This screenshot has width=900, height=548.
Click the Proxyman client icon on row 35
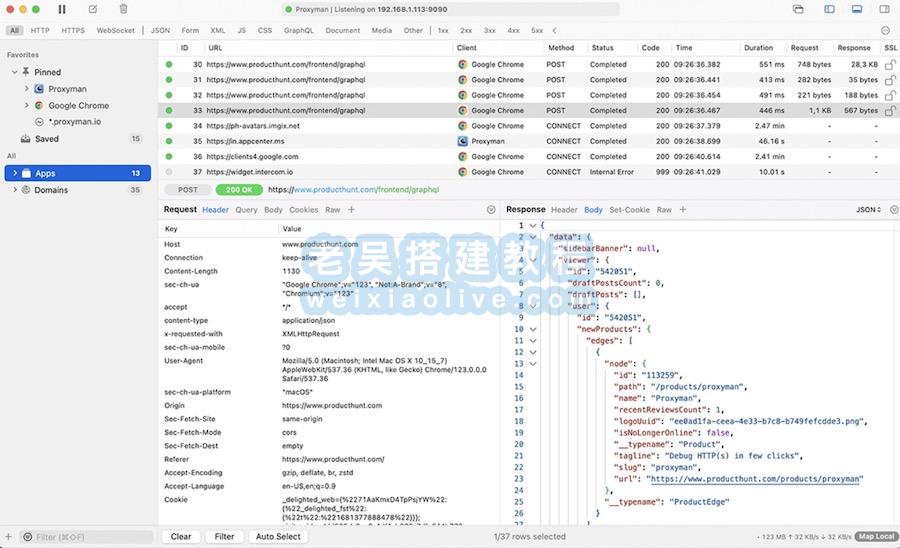(463, 141)
